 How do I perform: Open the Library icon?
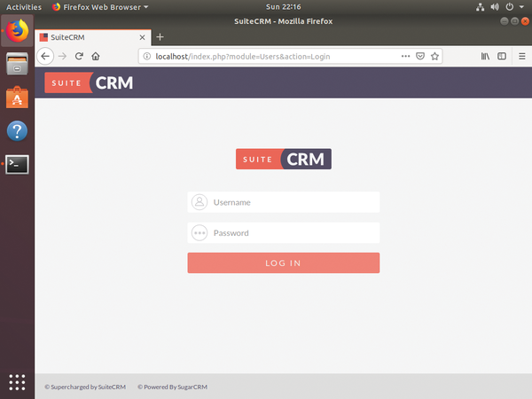(485, 57)
